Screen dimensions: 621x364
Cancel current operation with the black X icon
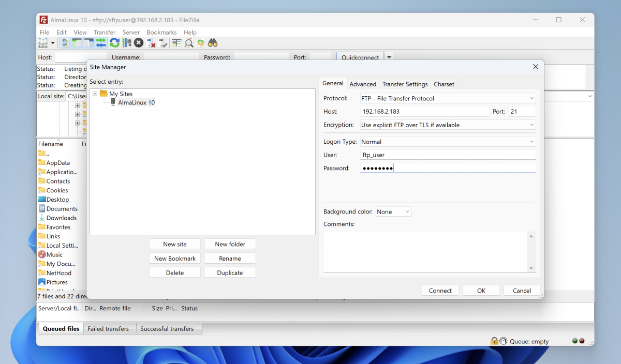(x=139, y=43)
